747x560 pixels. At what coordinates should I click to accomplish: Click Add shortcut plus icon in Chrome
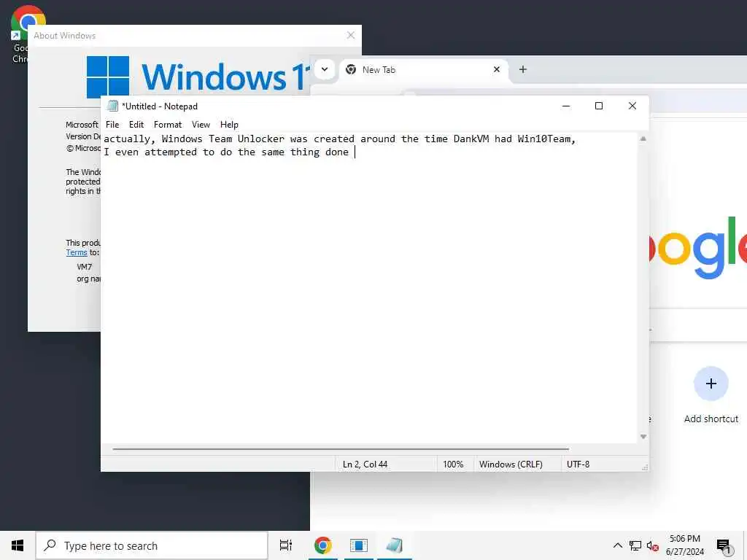coord(711,384)
